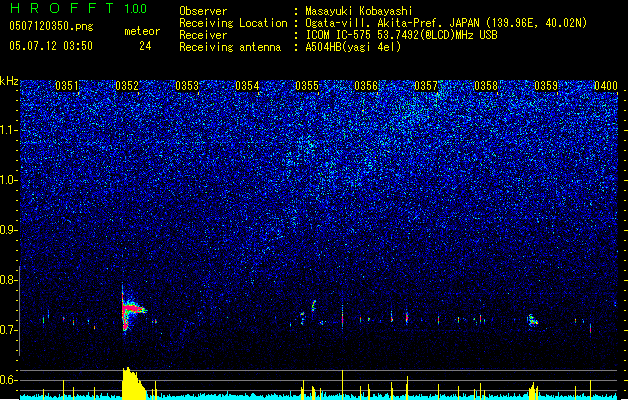The image size is (629, 400).
Task: Click the 'Receiver' field label
Action: [x=203, y=35]
